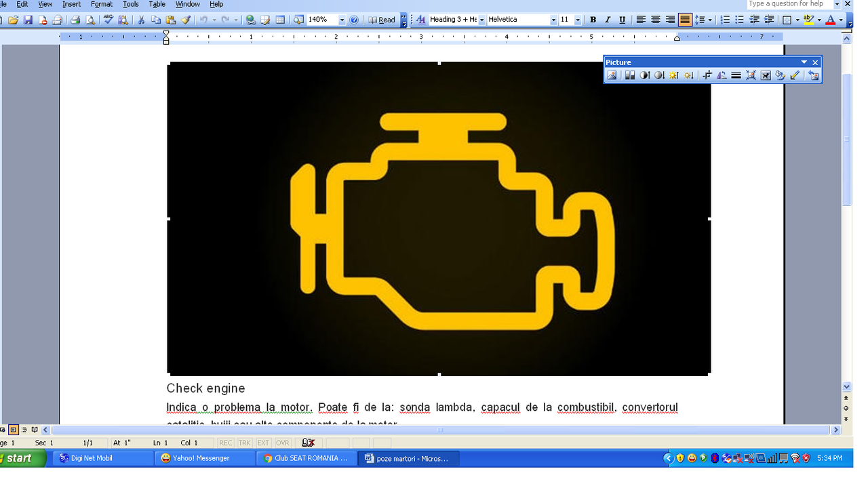
Task: Open the Insert menu
Action: click(x=71, y=4)
